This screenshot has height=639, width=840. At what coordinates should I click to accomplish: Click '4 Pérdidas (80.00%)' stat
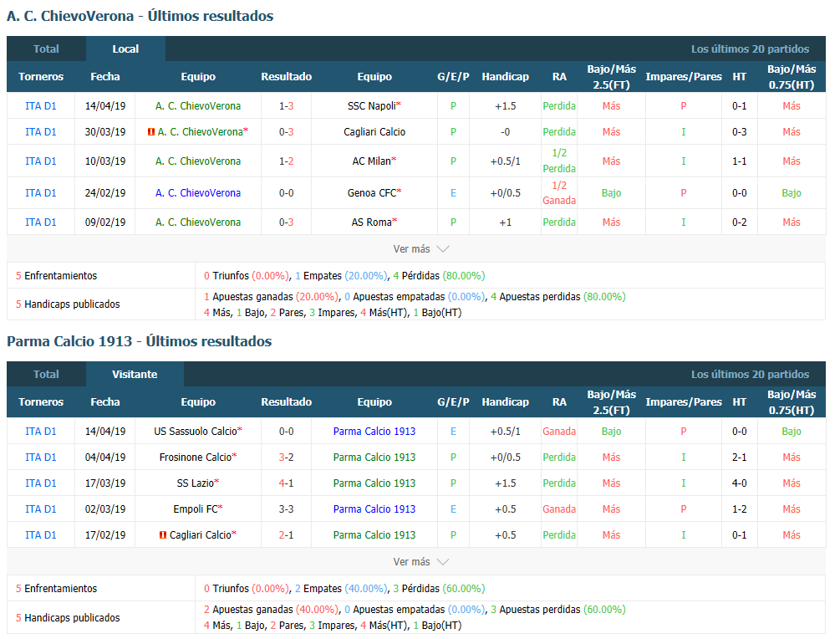(x=439, y=275)
